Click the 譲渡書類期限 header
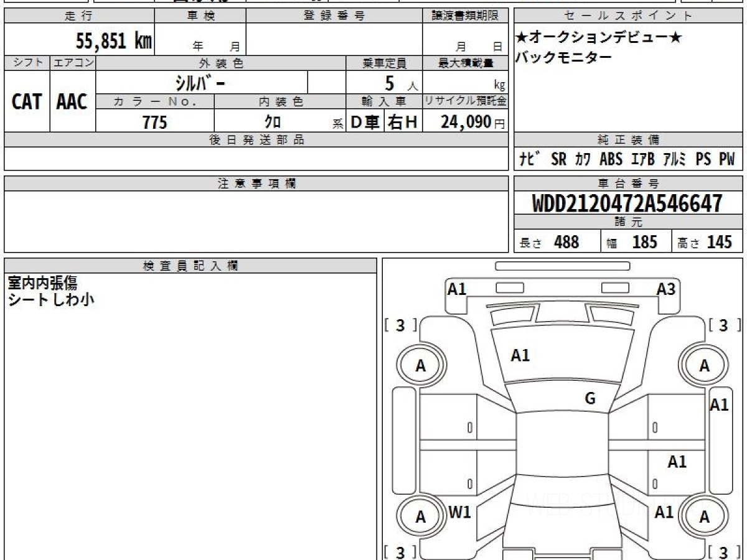Screen dimensions: 747x560 (x=465, y=16)
